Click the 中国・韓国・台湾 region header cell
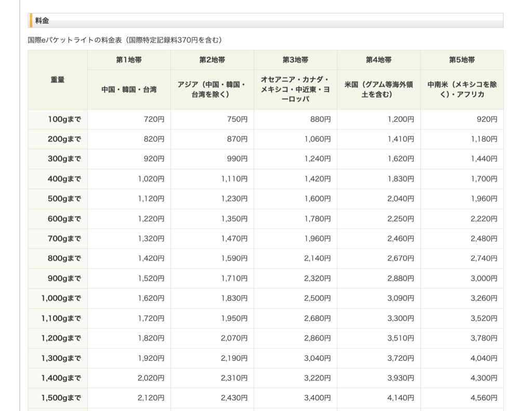This screenshot has width=532, height=411. click(x=129, y=89)
